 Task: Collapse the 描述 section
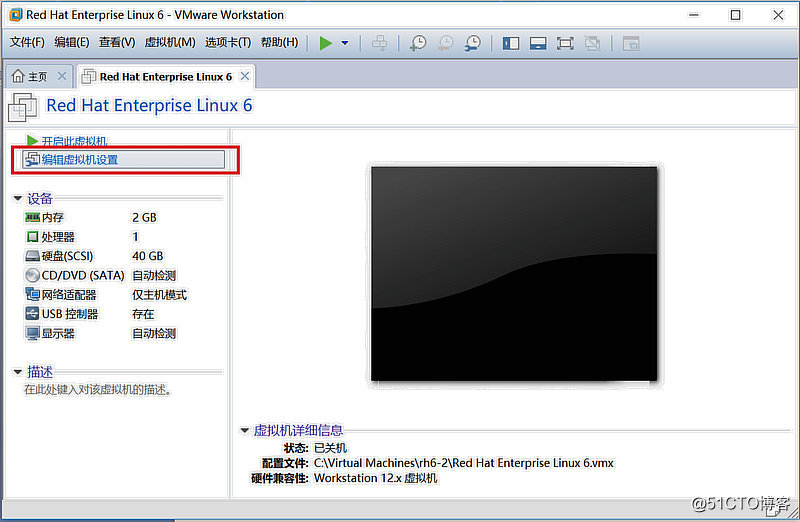pyautogui.click(x=18, y=372)
